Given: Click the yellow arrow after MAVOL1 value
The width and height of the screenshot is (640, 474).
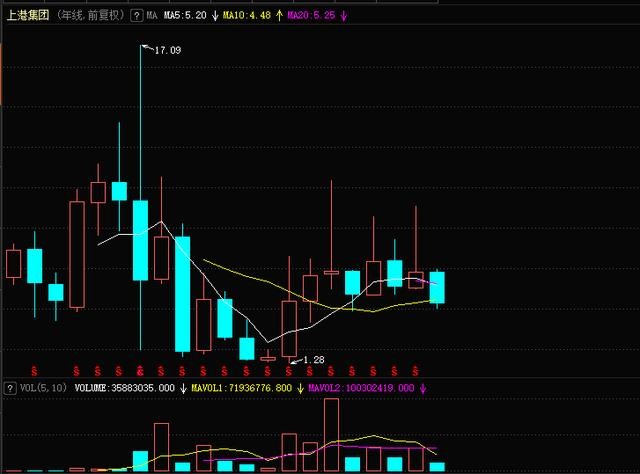Looking at the screenshot, I should (x=298, y=387).
